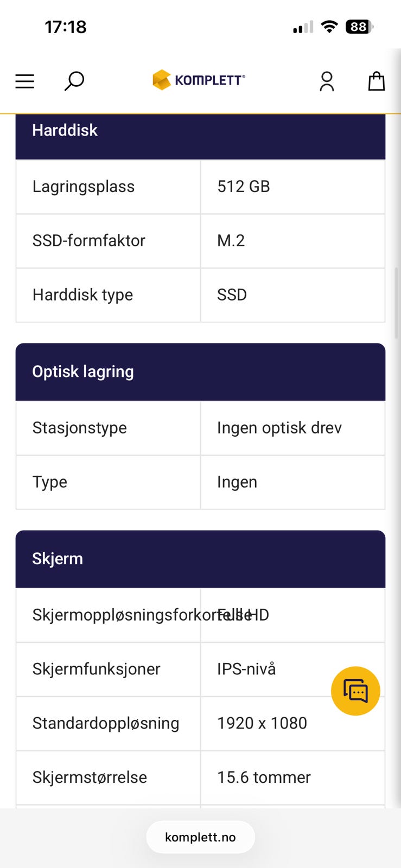Tap the Harddisk type row label
Viewport: 401px width, 868px height.
point(82,295)
